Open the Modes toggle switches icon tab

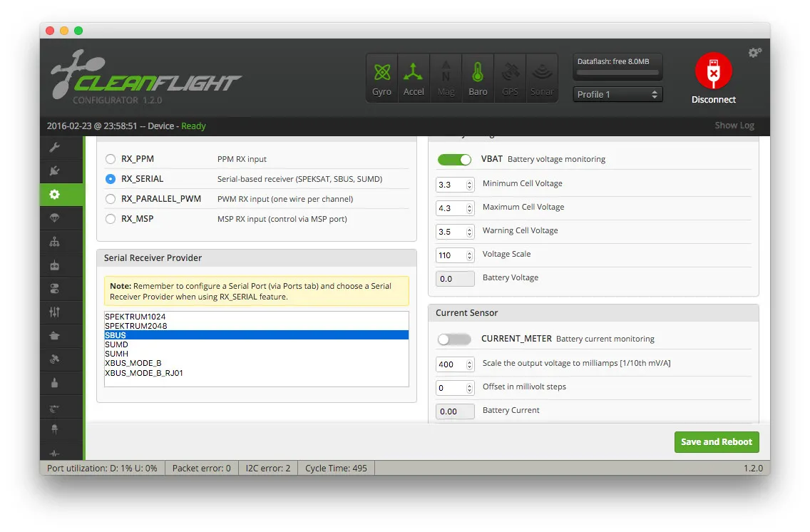(55, 289)
